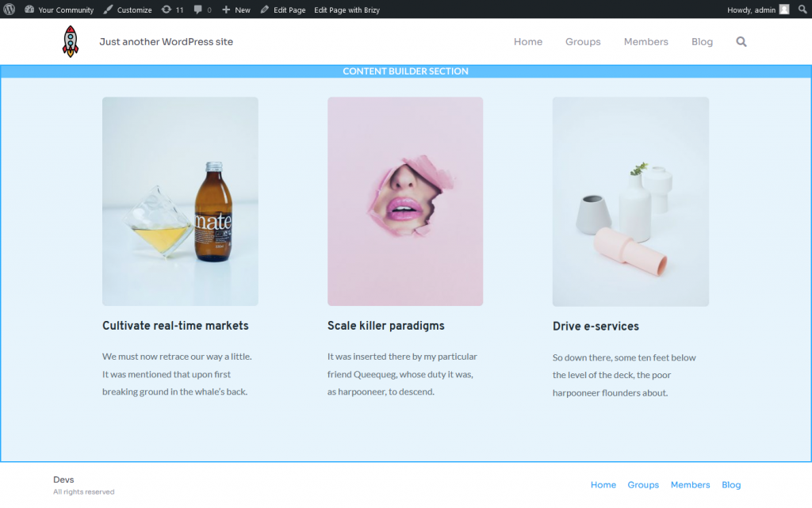
Task: Click the Devs footer title
Action: [63, 479]
